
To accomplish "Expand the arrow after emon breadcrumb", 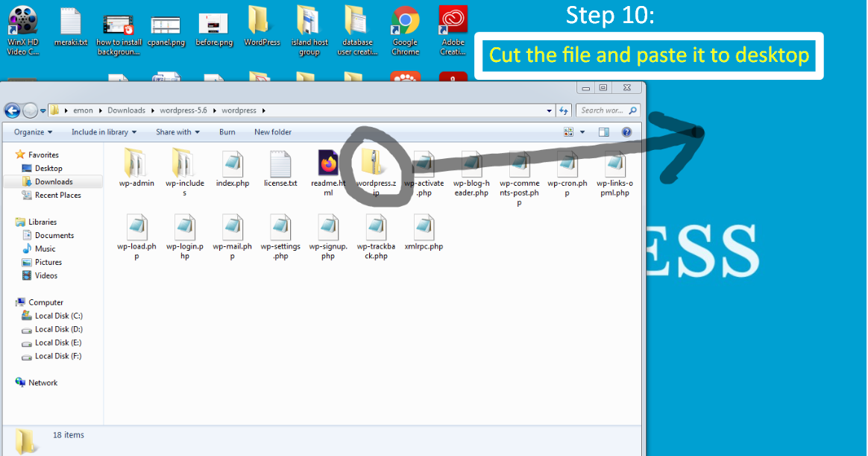I will click(100, 110).
